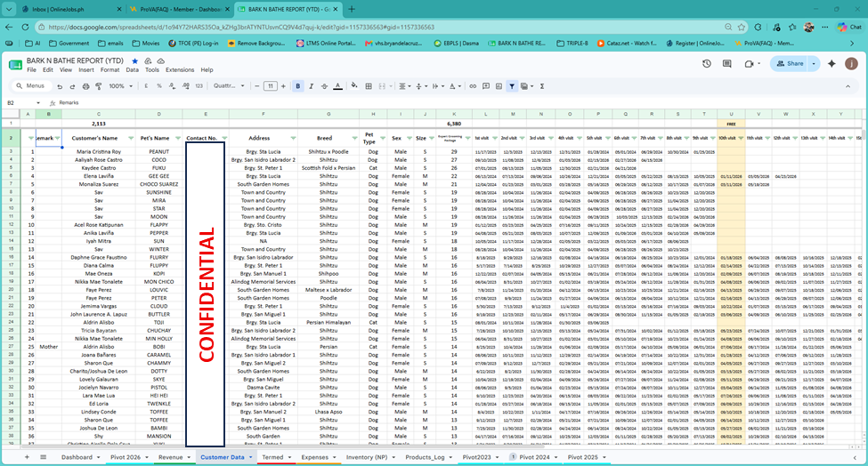Switch to the Expenses sheet tab

click(x=319, y=457)
